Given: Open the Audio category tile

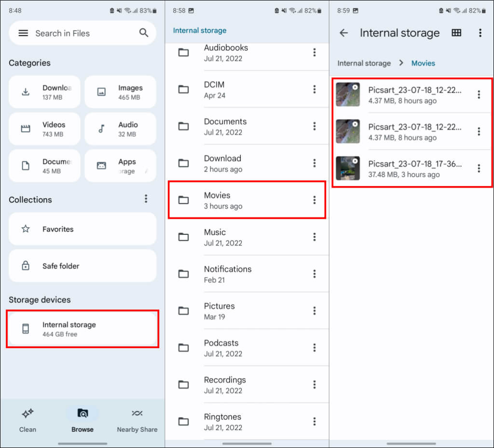Looking at the screenshot, I should point(121,129).
